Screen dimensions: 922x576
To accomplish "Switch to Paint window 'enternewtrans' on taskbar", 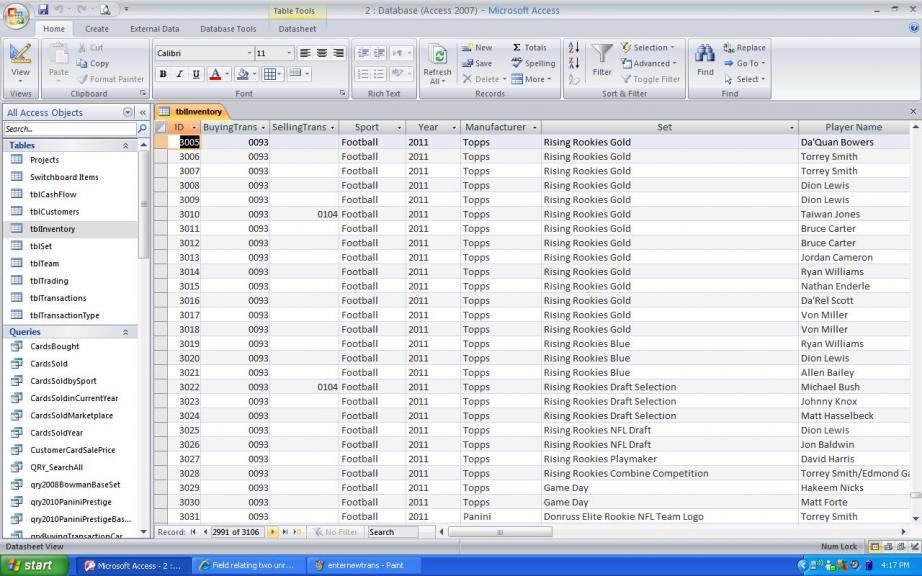I will pyautogui.click(x=365, y=565).
